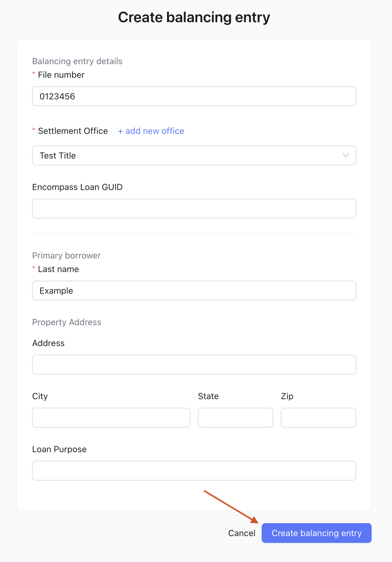The height and width of the screenshot is (562, 392).
Task: Click the 'File number' label text
Action: coord(61,75)
